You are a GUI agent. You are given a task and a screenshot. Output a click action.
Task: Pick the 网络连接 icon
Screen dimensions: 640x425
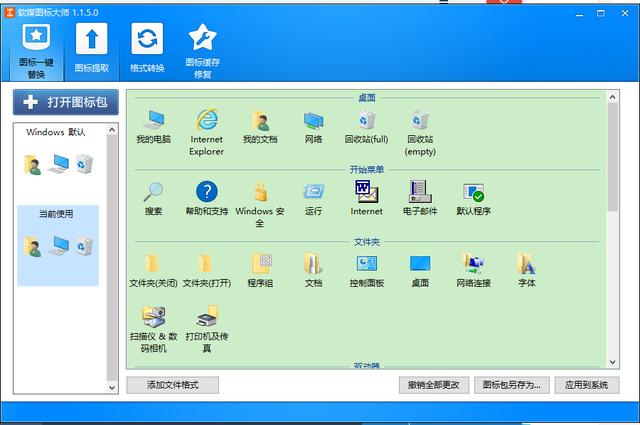click(472, 264)
